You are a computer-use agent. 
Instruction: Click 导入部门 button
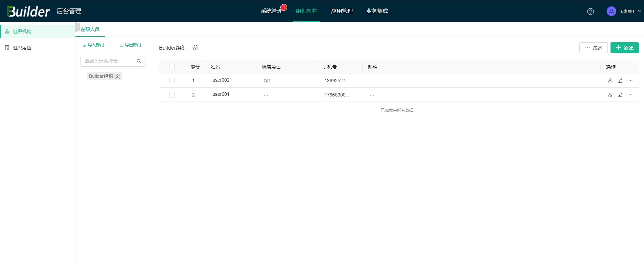click(x=94, y=45)
